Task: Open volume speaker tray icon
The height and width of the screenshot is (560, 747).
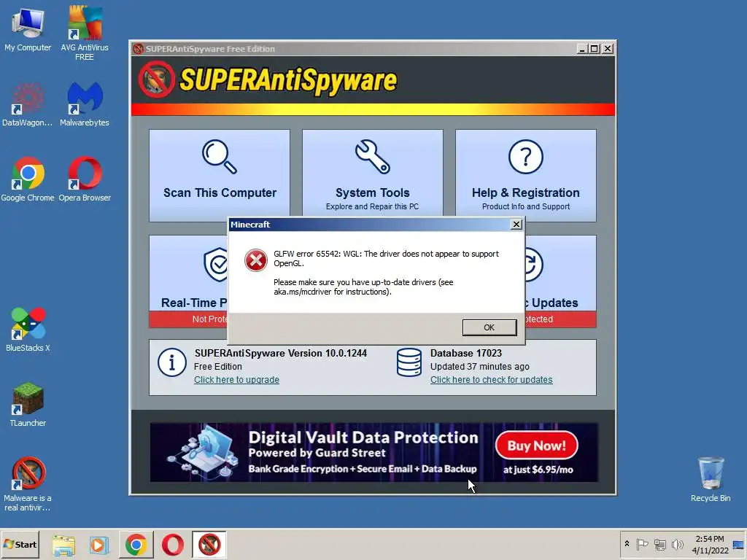Action: 677,544
